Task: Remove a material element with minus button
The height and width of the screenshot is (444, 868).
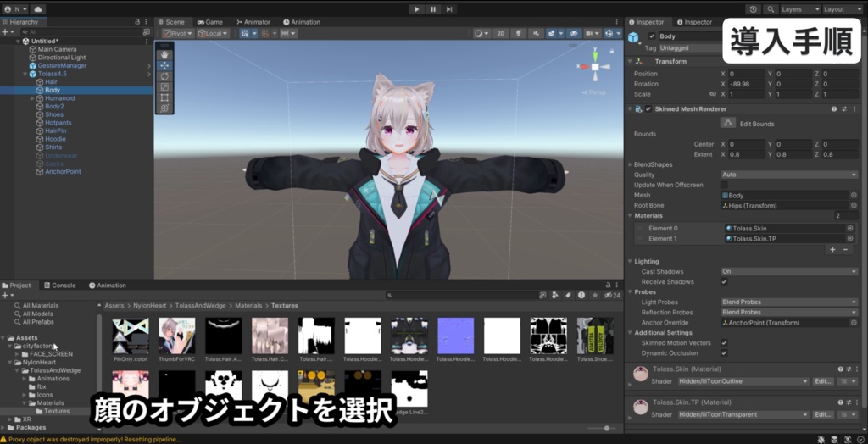Action: [x=845, y=250]
